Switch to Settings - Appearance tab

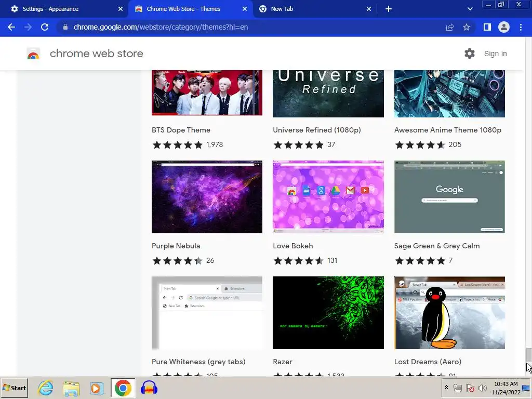point(64,9)
